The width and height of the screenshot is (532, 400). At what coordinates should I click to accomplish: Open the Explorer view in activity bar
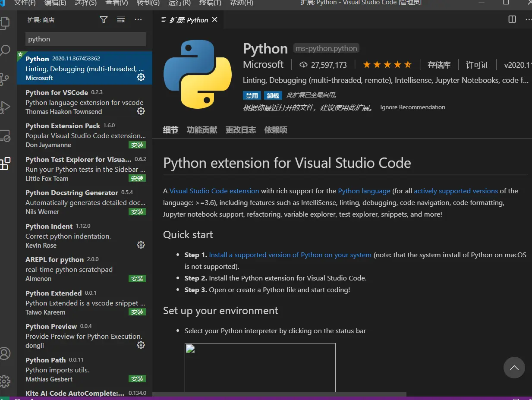(x=4, y=22)
